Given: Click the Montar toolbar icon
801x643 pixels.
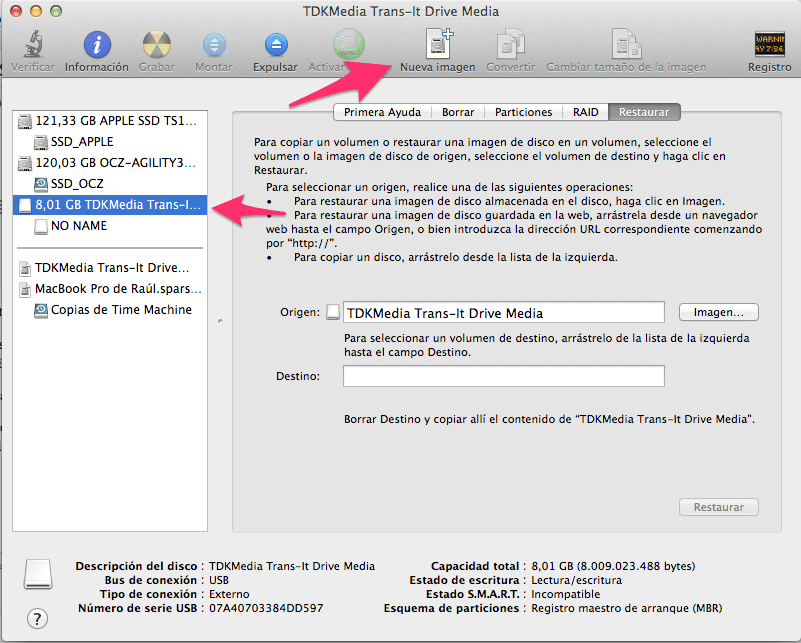Looking at the screenshot, I should (x=214, y=45).
